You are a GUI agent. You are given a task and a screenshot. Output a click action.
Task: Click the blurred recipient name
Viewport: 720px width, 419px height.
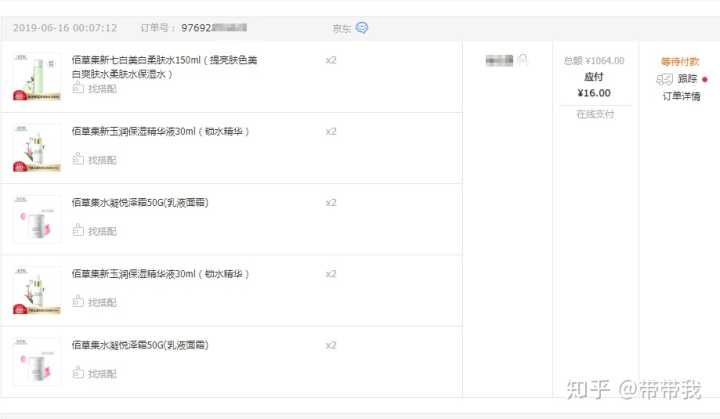coord(499,60)
